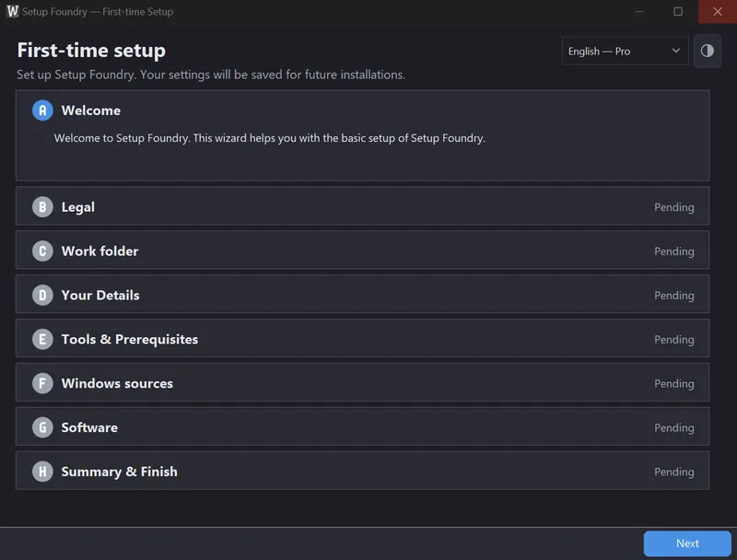Toggle the dark/light theme contrast button
The height and width of the screenshot is (560, 737).
(x=707, y=51)
